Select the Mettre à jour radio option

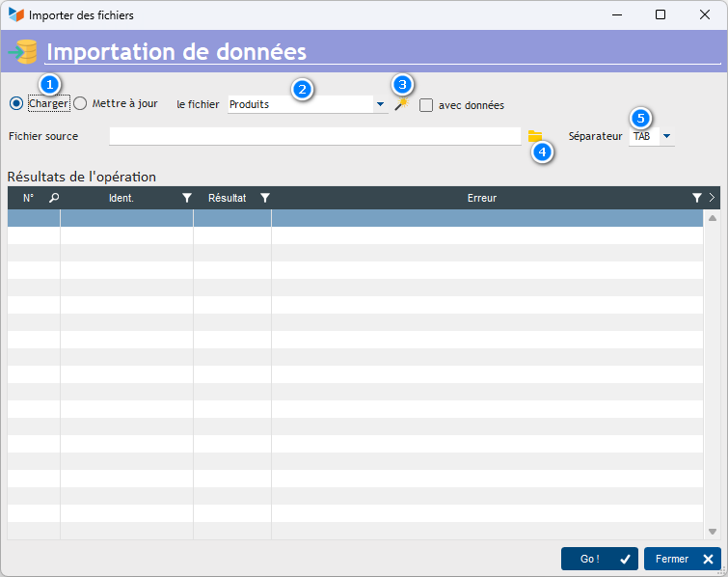[x=80, y=104]
